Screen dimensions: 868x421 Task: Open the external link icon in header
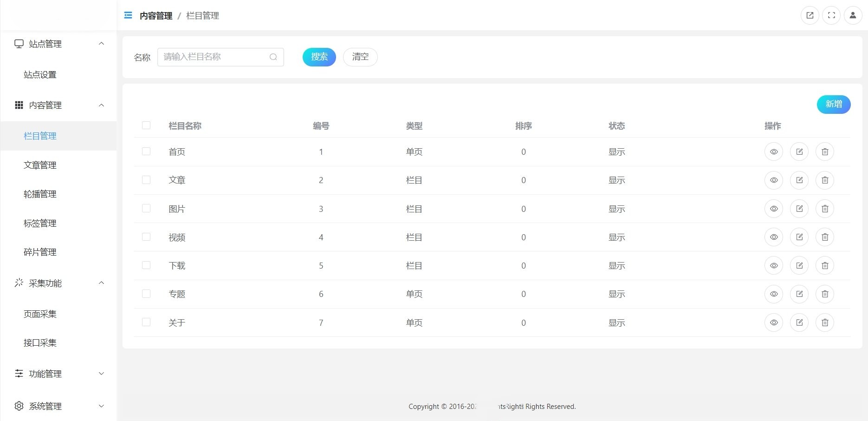tap(810, 15)
